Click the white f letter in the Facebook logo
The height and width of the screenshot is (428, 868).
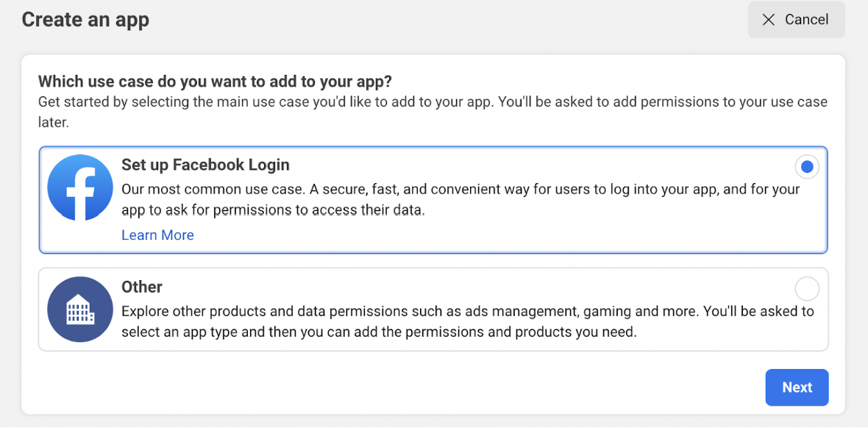click(x=83, y=193)
